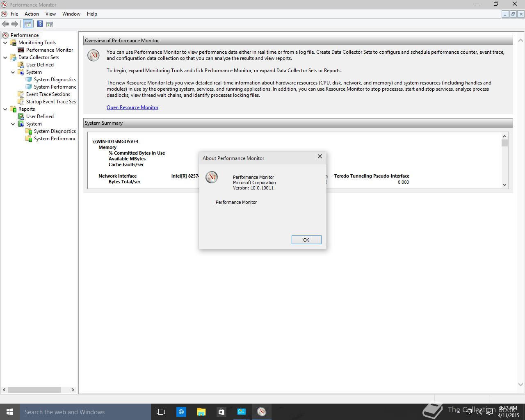
Task: Click the WIN-ID35MGO5VE4 computer name
Action: [115, 142]
